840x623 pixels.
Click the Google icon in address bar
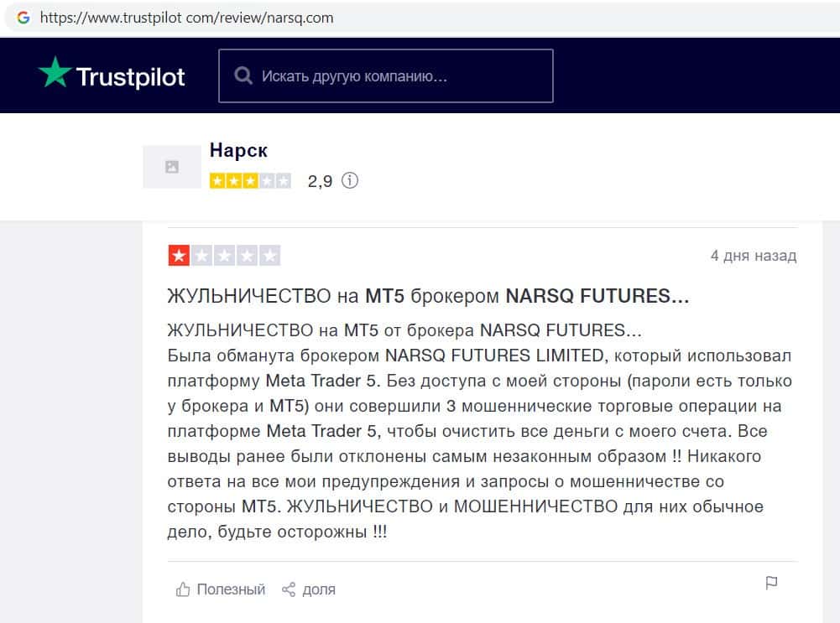(23, 17)
